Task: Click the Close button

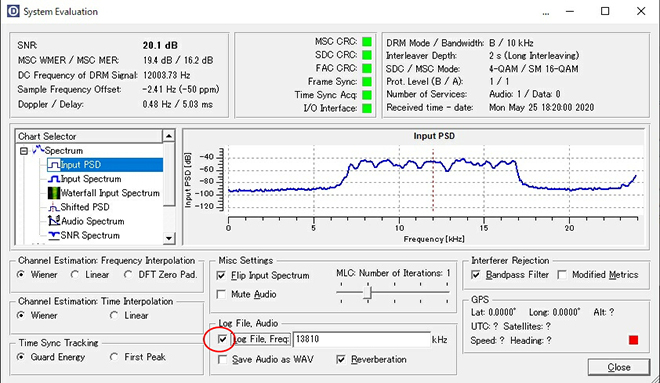Action: click(x=619, y=367)
